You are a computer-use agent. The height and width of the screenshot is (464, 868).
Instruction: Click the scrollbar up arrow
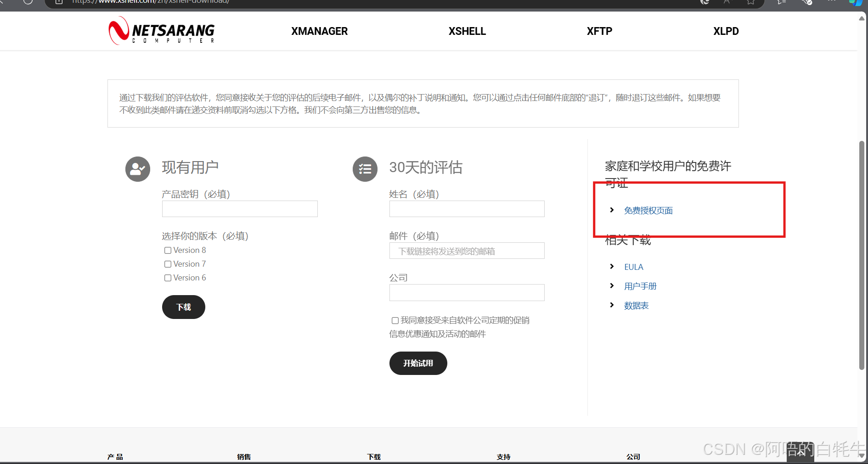[x=862, y=18]
